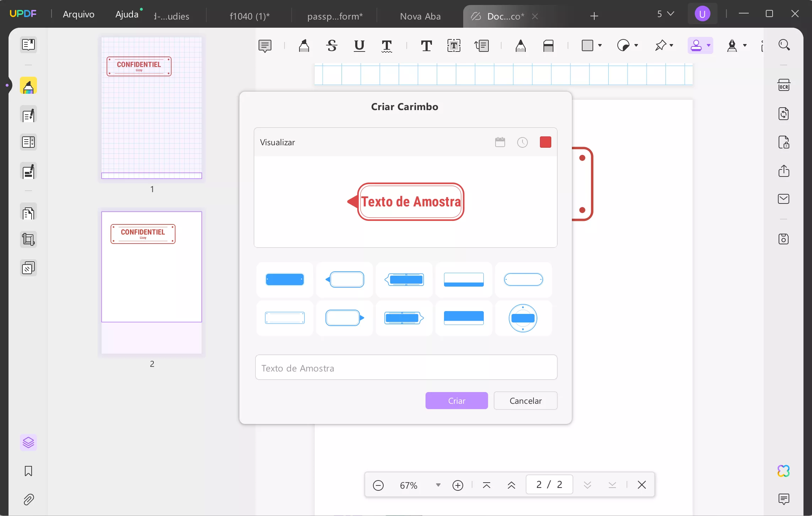Cancel the Criar Carimbo dialog
The width and height of the screenshot is (812, 516).
pos(526,401)
